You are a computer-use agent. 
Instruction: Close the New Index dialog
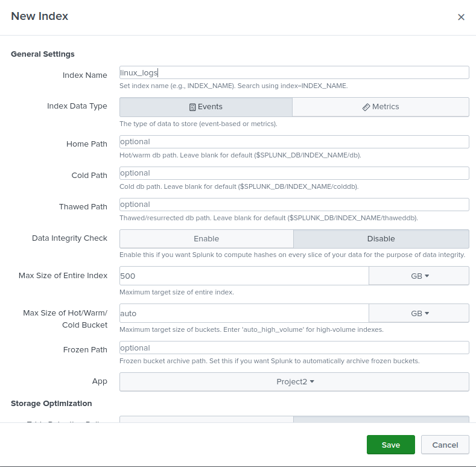tap(461, 17)
